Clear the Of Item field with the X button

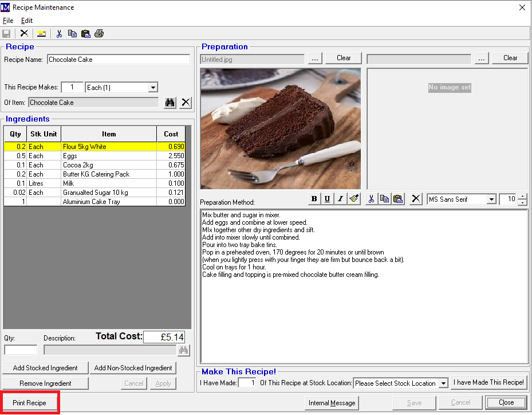click(186, 103)
